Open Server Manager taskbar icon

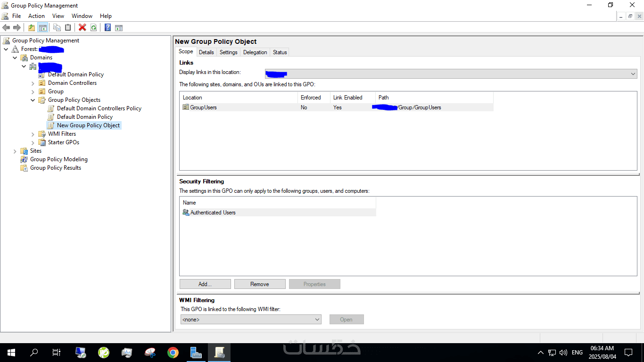click(x=196, y=353)
